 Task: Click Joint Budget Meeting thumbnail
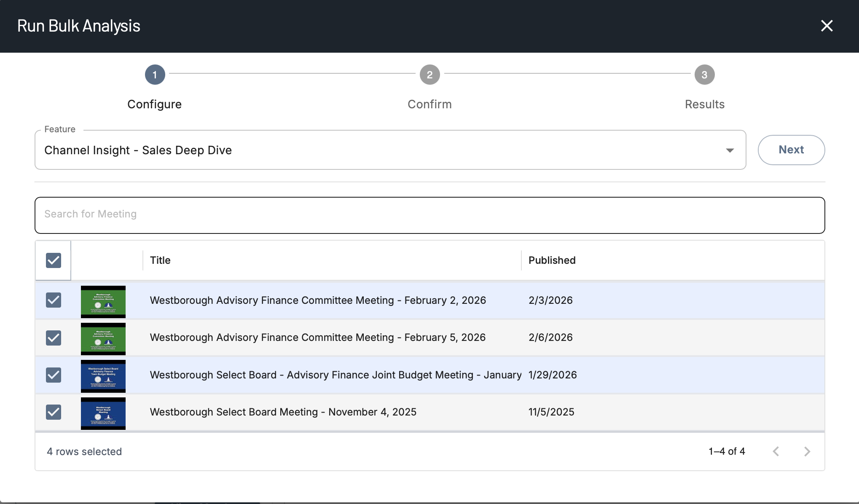coord(103,376)
